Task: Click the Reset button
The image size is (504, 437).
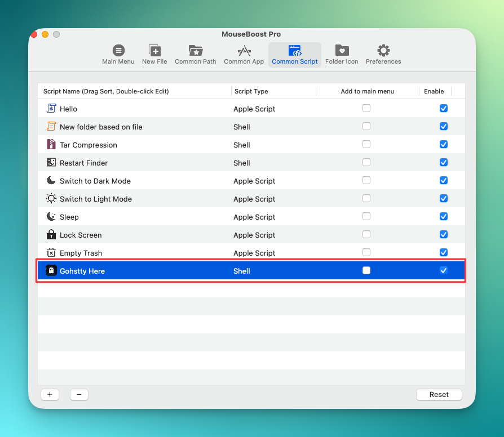Action: 439,395
